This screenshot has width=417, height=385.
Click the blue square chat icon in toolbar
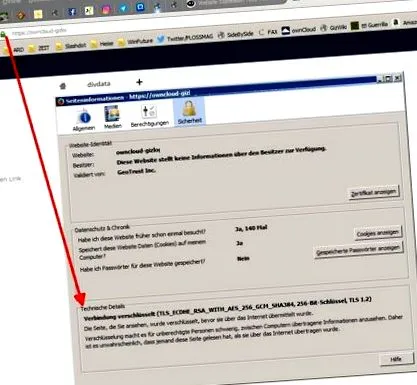(140, 7)
